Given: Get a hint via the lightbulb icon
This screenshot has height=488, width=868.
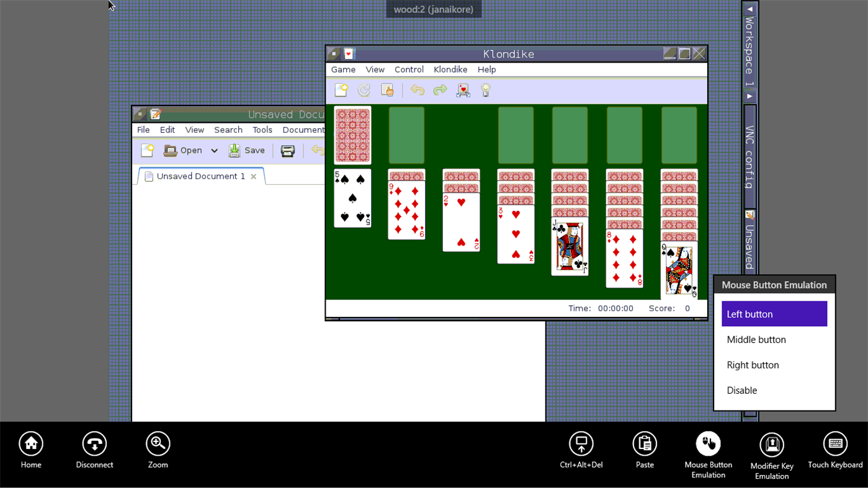Looking at the screenshot, I should [486, 90].
